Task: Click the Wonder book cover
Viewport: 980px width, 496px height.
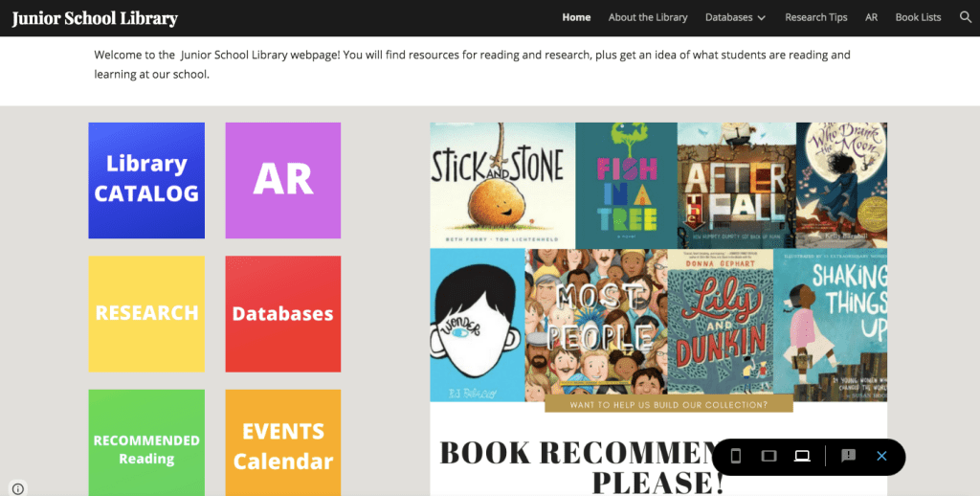Action: 477,325
